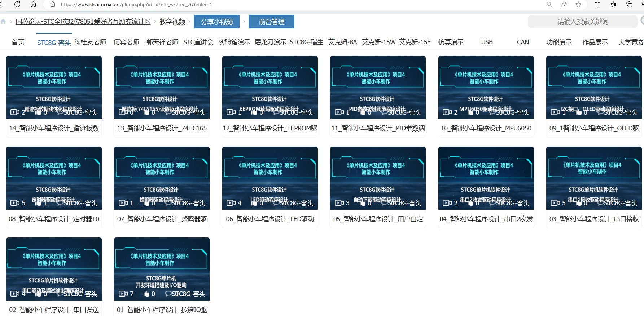Open the 郭天祥老师 tab
The image size is (644, 316).
(162, 42)
